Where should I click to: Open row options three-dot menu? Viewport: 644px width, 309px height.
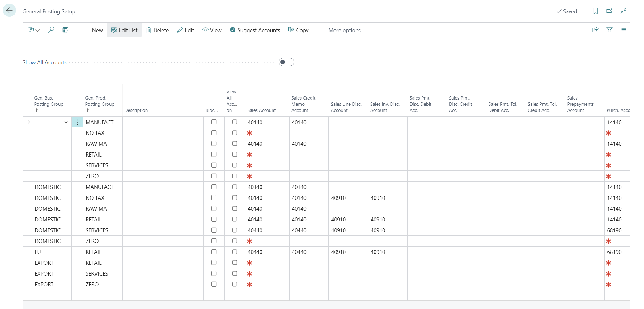(x=77, y=122)
